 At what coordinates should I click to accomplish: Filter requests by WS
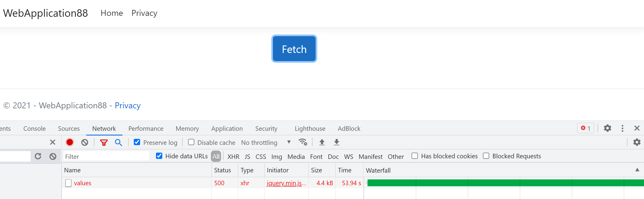click(349, 157)
